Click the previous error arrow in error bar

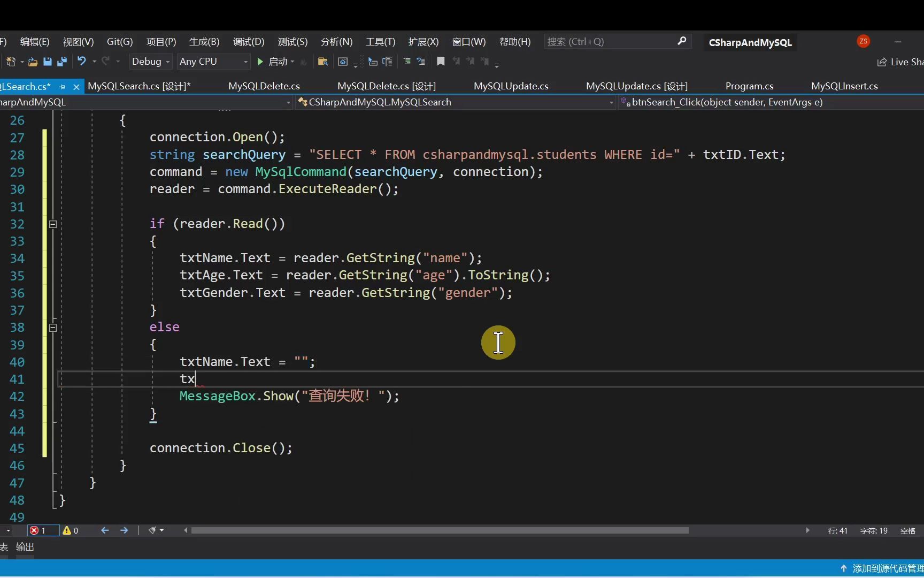[x=105, y=530]
